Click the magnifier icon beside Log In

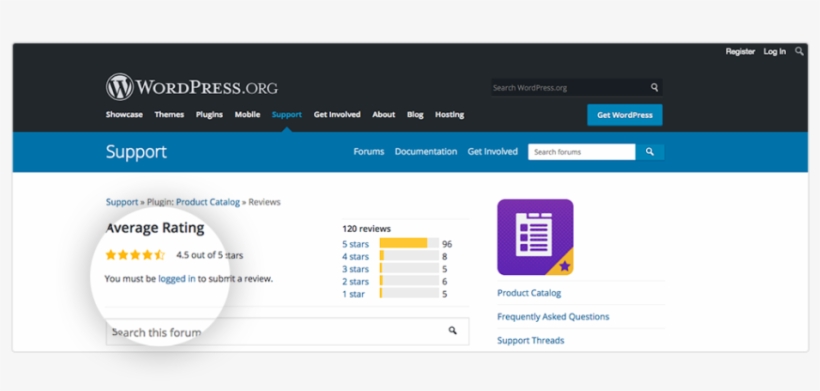799,51
